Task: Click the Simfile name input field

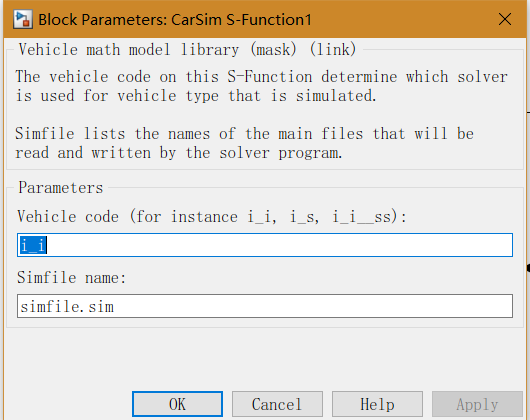Action: (x=265, y=306)
